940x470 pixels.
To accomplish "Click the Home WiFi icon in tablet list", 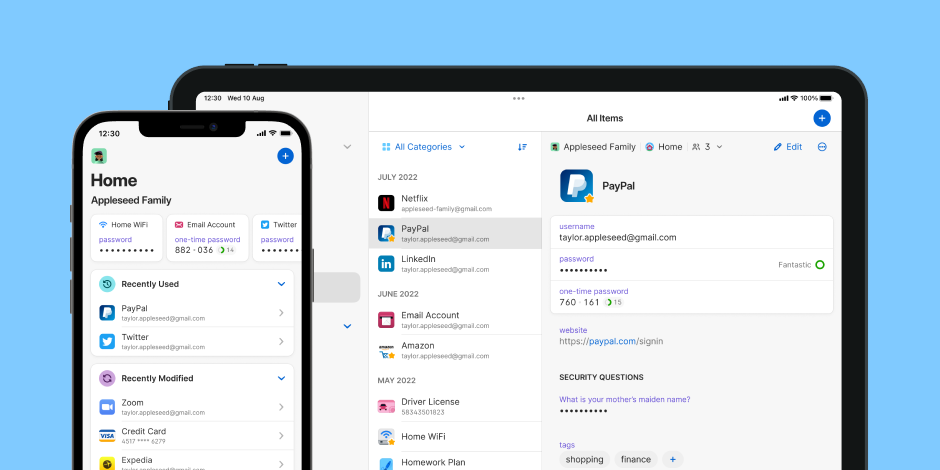I will [x=386, y=436].
